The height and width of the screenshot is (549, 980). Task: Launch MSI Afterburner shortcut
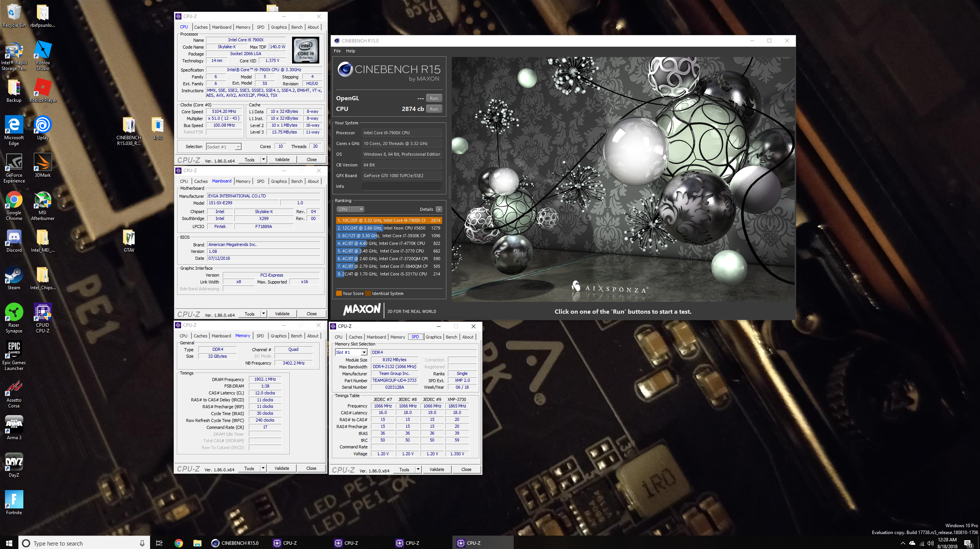[x=42, y=206]
